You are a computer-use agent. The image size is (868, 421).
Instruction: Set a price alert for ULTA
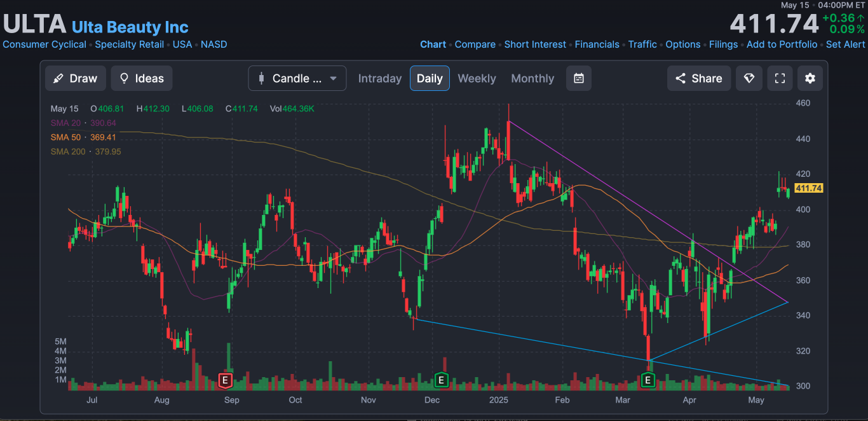[x=846, y=45]
